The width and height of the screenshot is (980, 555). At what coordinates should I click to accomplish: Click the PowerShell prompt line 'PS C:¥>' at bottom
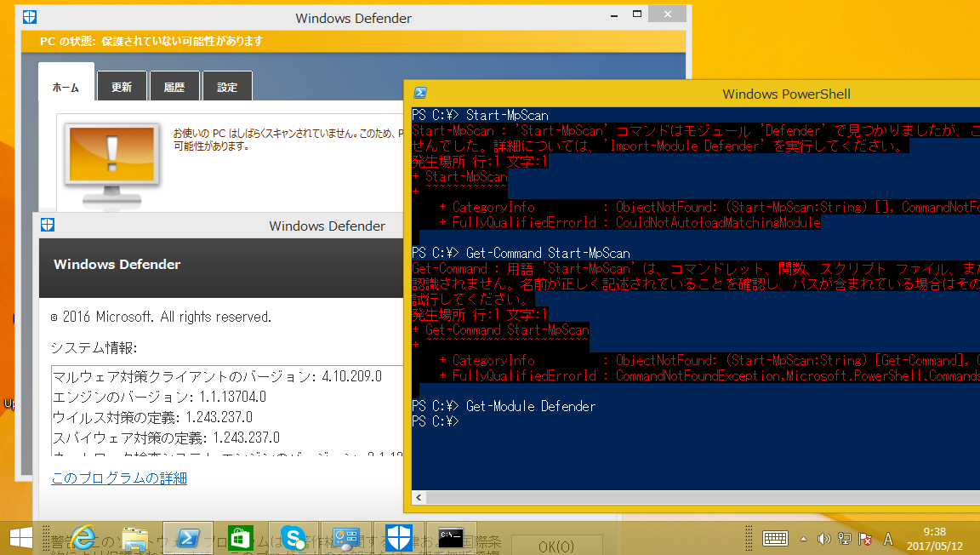tap(436, 421)
